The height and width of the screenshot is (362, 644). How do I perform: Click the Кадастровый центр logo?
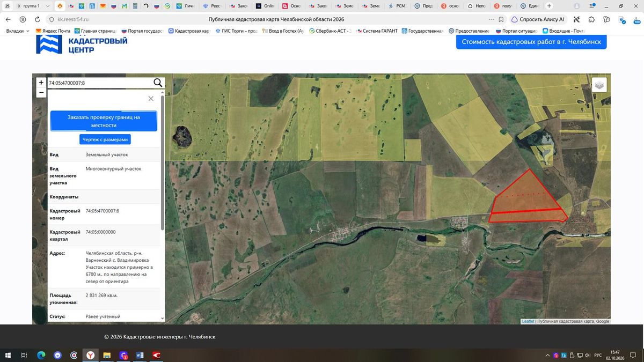pyautogui.click(x=82, y=45)
